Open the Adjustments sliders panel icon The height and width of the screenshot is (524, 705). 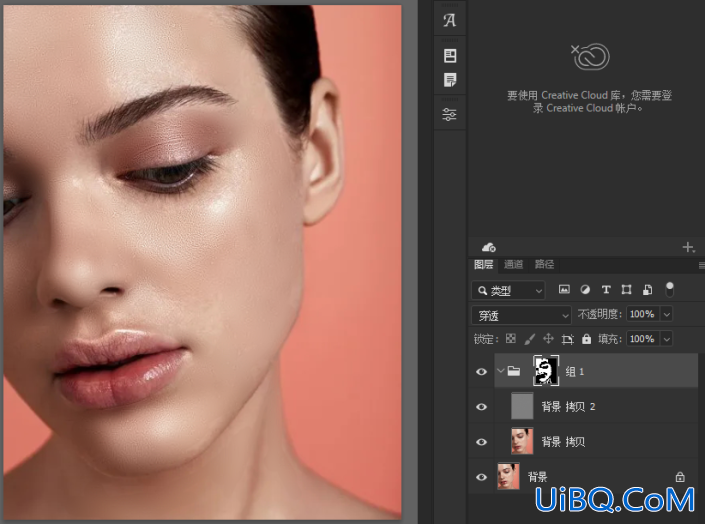(x=449, y=114)
